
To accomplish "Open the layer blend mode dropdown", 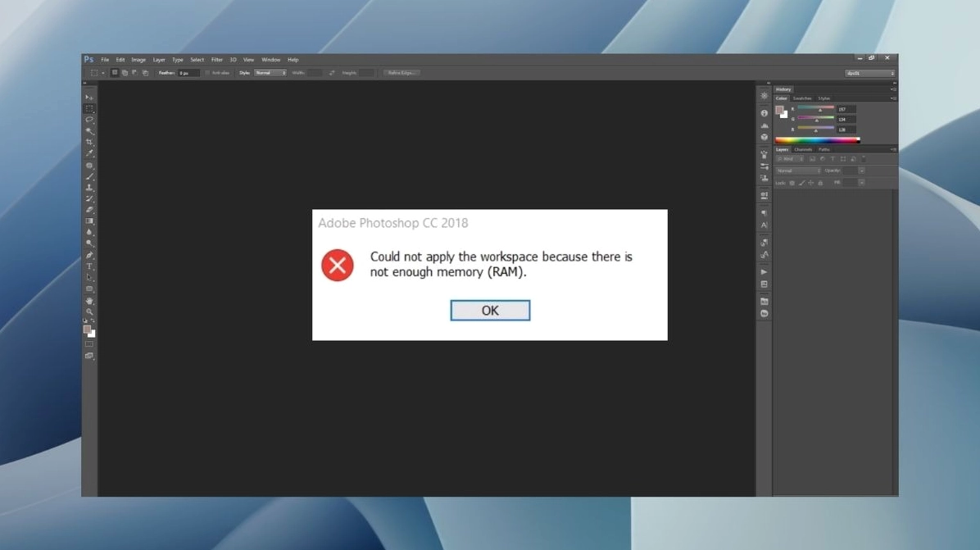I will 798,170.
